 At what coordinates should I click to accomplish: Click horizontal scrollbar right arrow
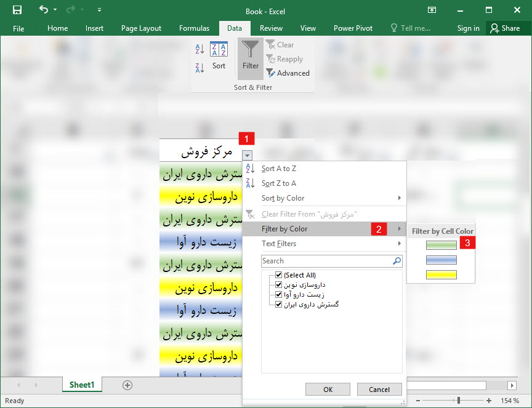coord(512,385)
